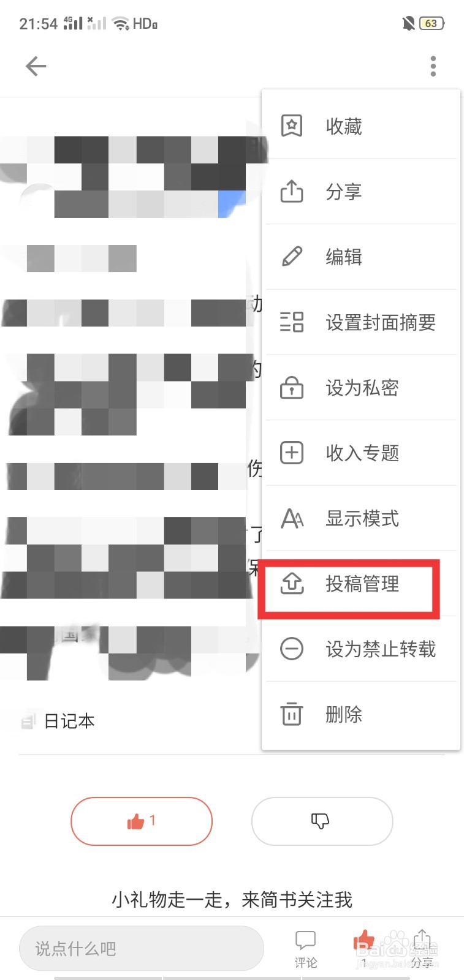This screenshot has height=980, width=464.
Task: Toggle the thumbs-down dislike button
Action: click(322, 821)
